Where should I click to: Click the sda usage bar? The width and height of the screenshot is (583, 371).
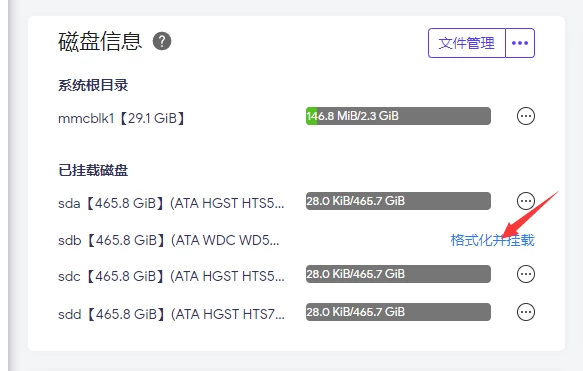(x=398, y=201)
